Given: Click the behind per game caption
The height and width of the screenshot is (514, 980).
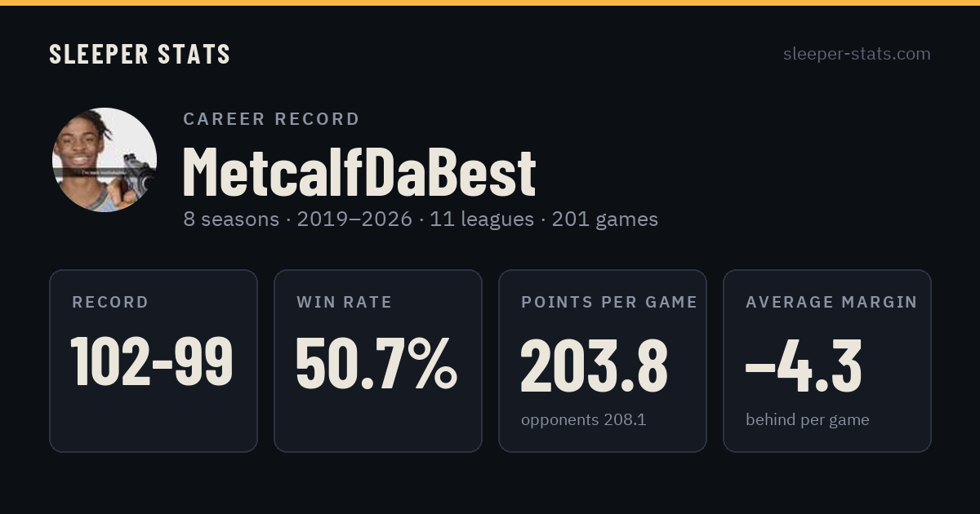Looking at the screenshot, I should 807,420.
